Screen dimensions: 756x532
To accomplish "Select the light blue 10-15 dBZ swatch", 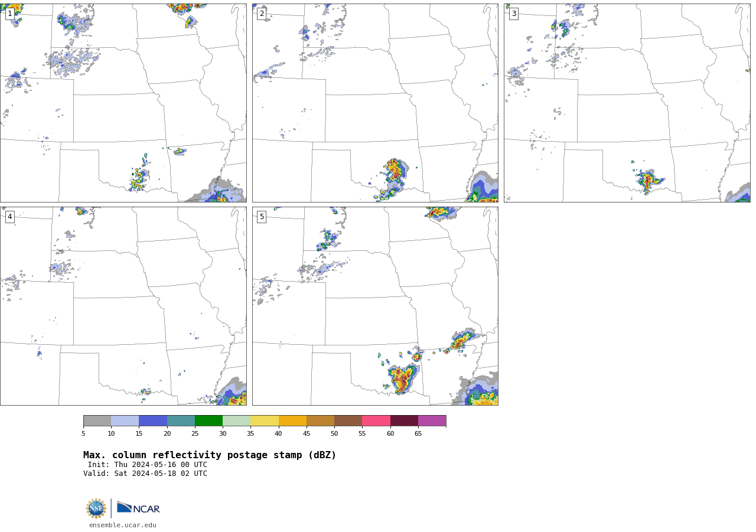I will point(125,421).
